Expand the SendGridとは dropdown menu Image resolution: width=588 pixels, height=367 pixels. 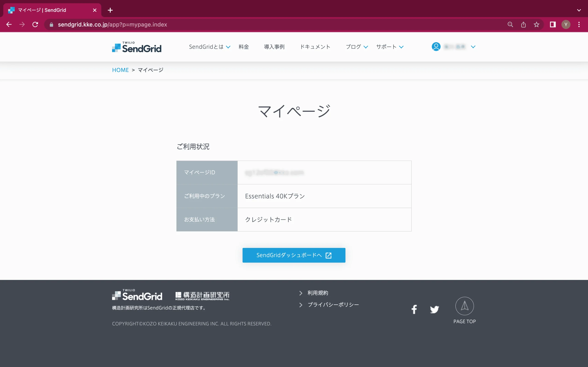click(x=209, y=47)
